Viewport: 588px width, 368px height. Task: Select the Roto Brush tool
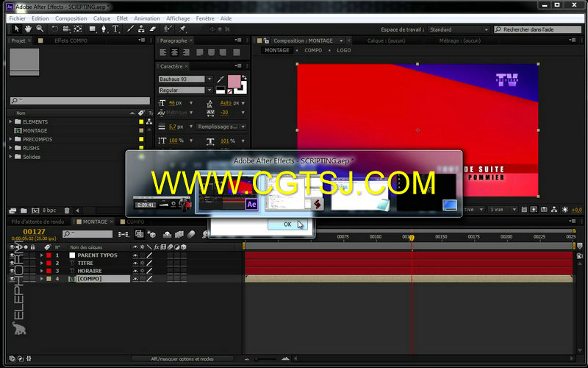click(x=168, y=29)
